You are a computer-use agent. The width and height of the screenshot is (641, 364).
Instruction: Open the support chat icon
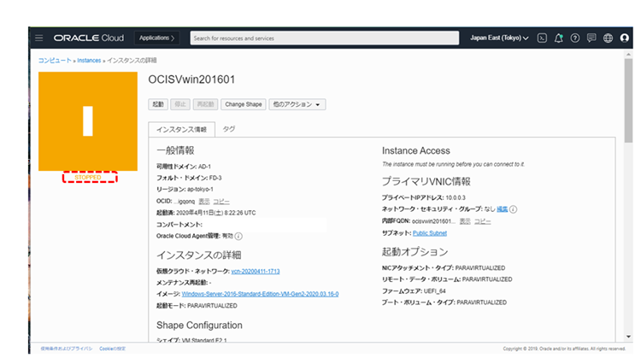pos(591,38)
